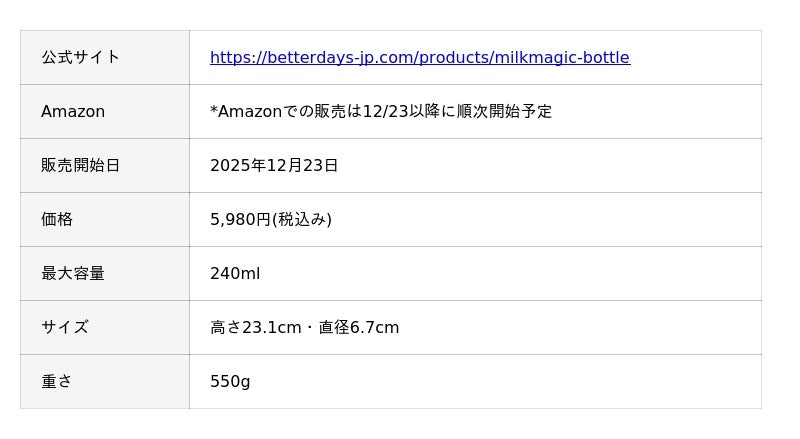
Task: Click the 直径6.7cm diameter text
Action: pos(359,328)
